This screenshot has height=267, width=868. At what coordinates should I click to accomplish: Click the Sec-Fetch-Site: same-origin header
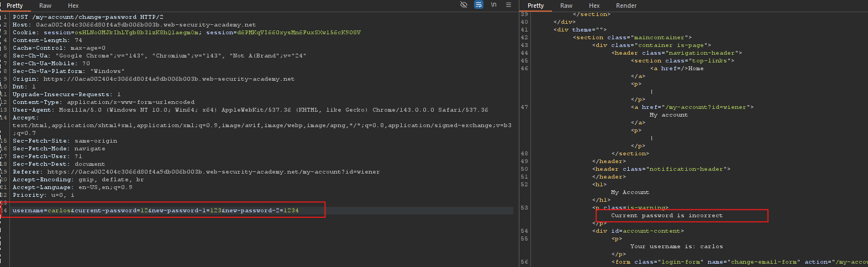[65, 141]
